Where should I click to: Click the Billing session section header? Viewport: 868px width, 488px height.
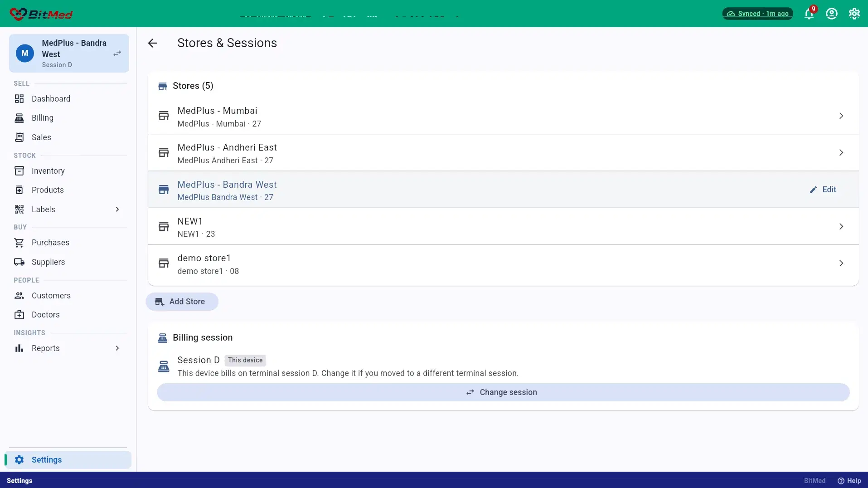coord(203,337)
